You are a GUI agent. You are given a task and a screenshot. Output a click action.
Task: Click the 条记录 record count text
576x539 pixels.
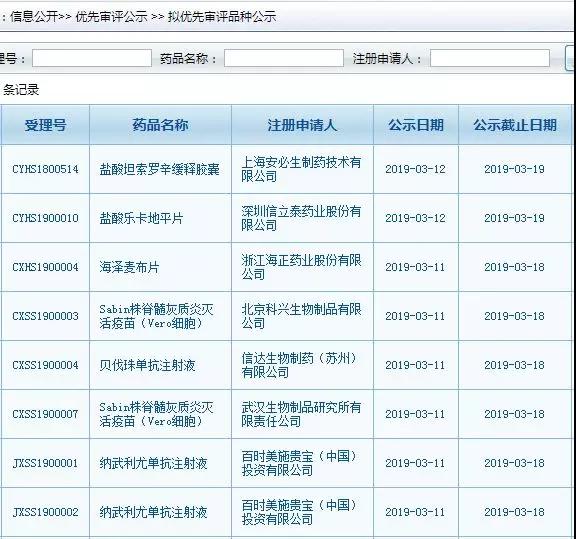coord(21,89)
